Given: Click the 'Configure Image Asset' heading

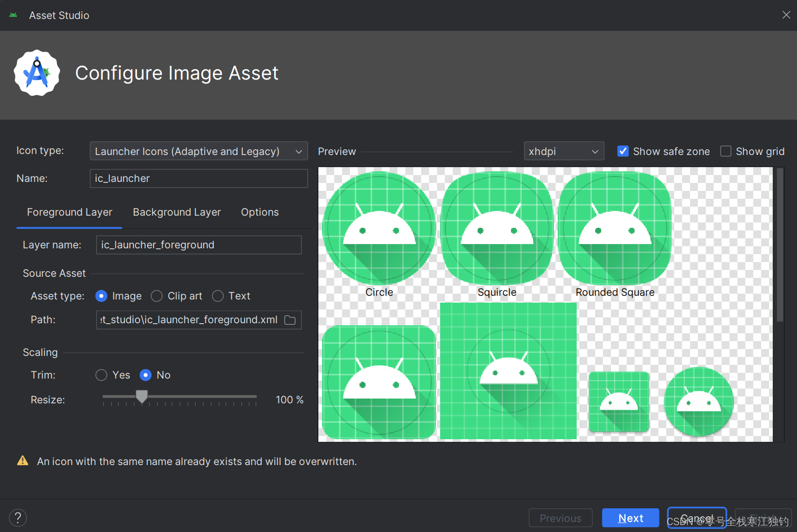Looking at the screenshot, I should 177,73.
